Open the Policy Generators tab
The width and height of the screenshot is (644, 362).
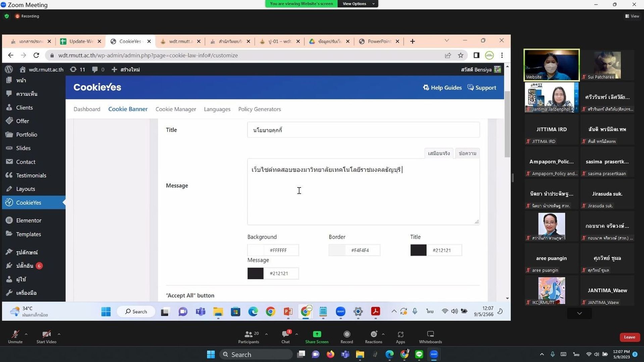259,109
